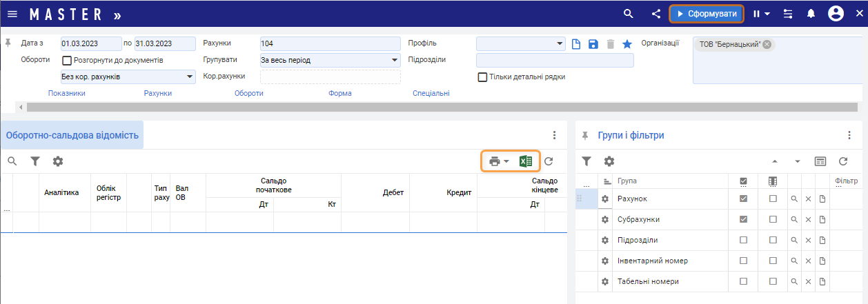
Task: Open the report table settings gear
Action: click(x=58, y=161)
